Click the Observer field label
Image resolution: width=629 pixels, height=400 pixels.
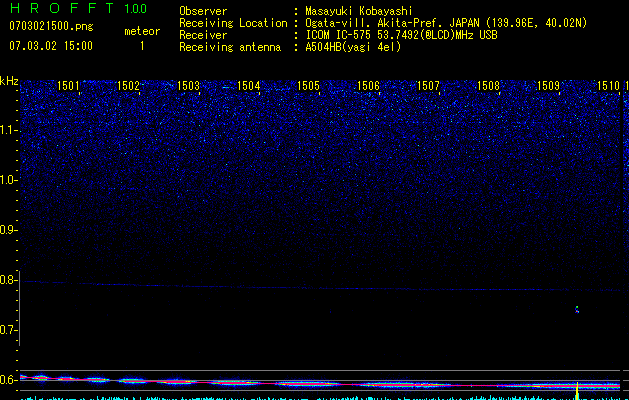pos(203,11)
